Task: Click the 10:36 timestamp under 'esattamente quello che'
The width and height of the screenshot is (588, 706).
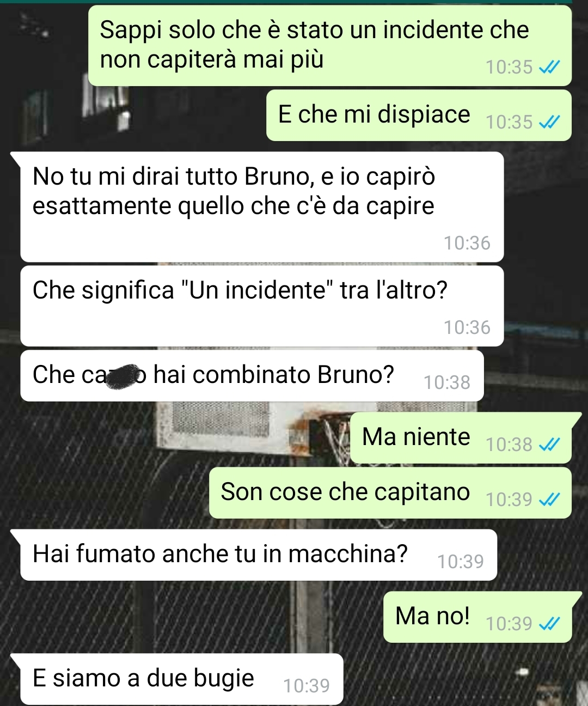Action: [x=467, y=243]
